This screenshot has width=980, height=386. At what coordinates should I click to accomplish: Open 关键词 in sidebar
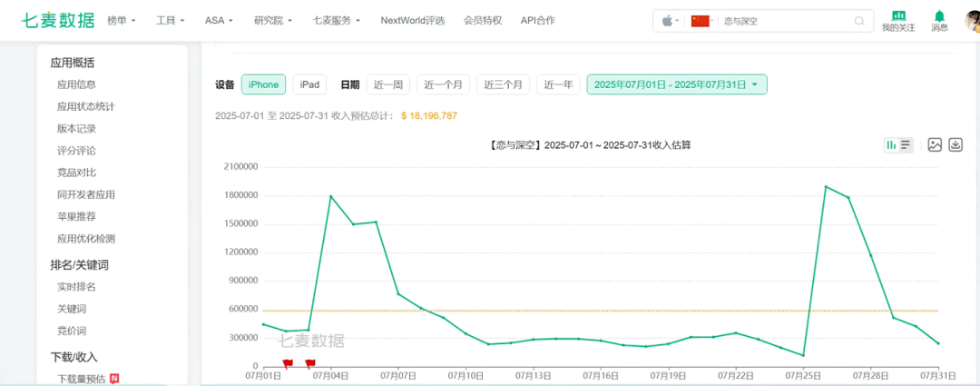[72, 309]
